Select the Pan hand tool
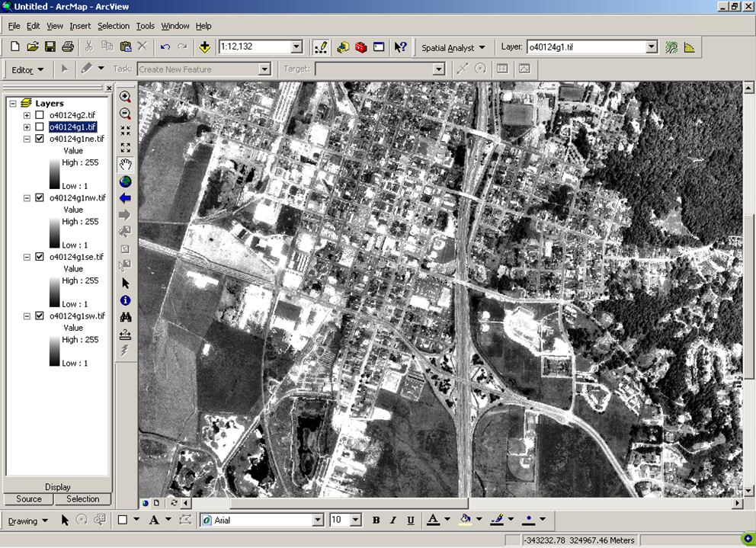This screenshot has height=548, width=756. tap(126, 165)
